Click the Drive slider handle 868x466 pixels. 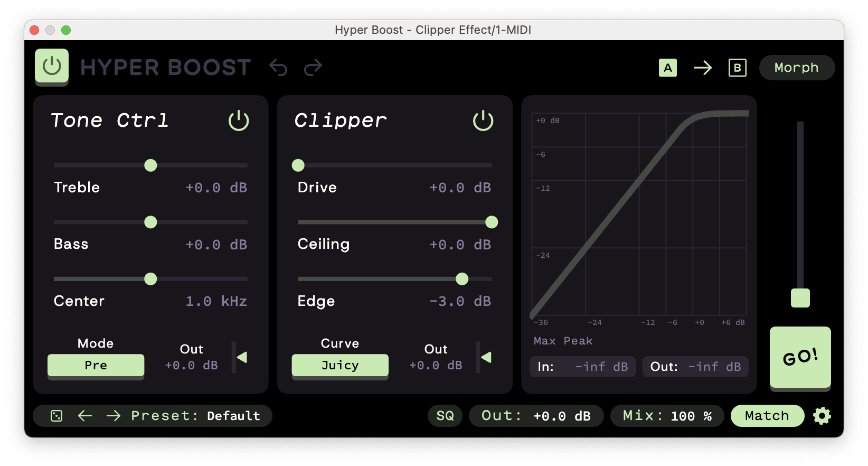click(x=298, y=165)
